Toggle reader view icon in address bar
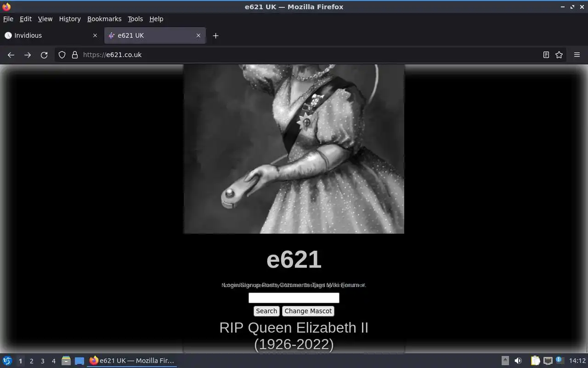 (x=546, y=55)
